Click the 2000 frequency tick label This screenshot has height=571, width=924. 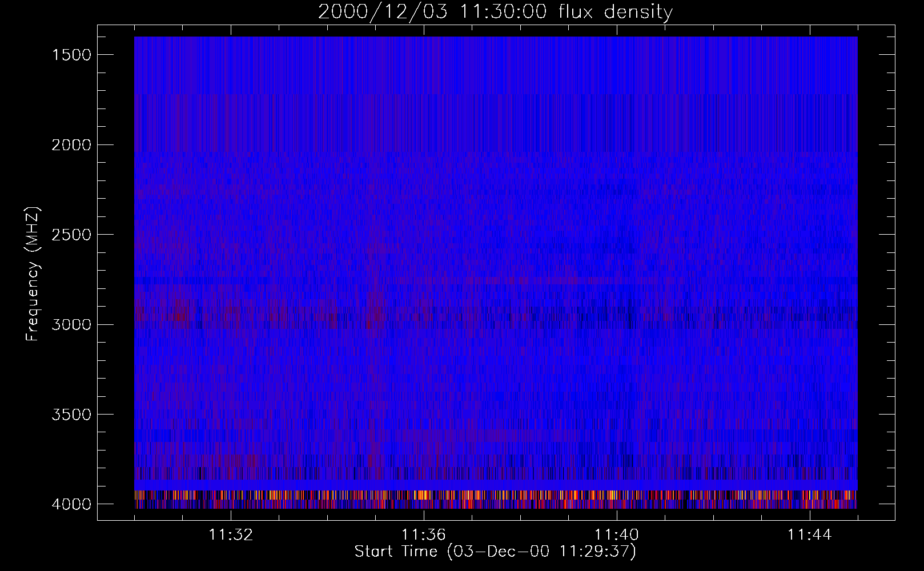pos(71,145)
